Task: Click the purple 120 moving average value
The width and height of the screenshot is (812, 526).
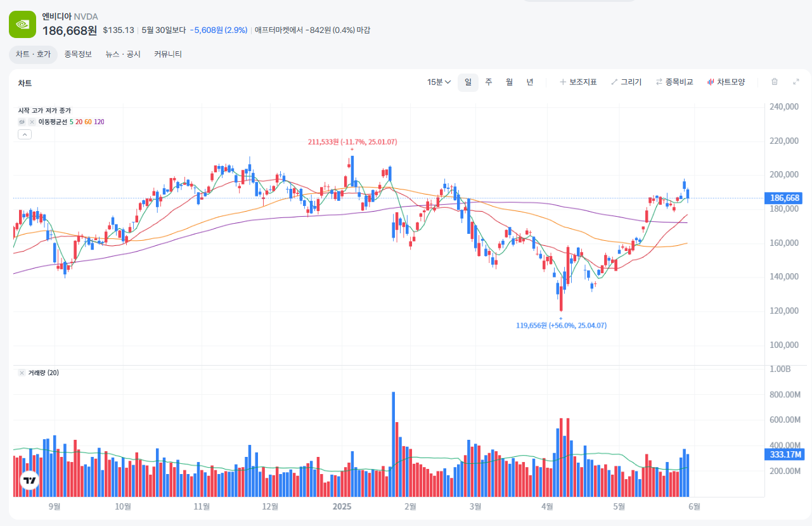Action: pyautogui.click(x=99, y=122)
